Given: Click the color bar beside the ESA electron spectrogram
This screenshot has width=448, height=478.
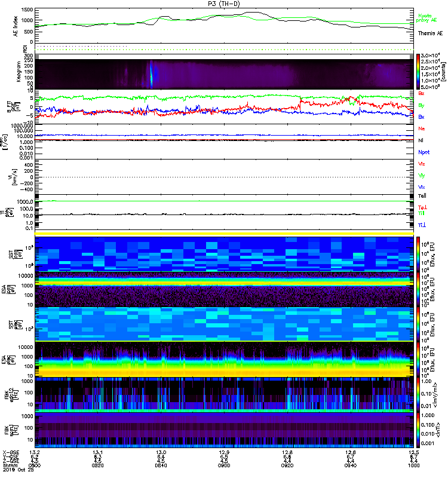Looking at the screenshot, I should [x=418, y=359].
